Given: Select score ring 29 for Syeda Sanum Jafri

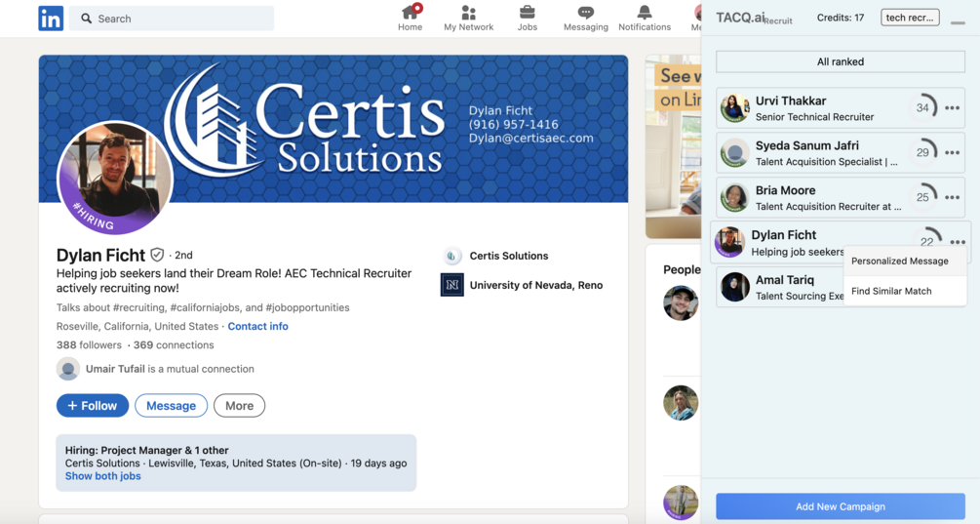Looking at the screenshot, I should [922, 152].
